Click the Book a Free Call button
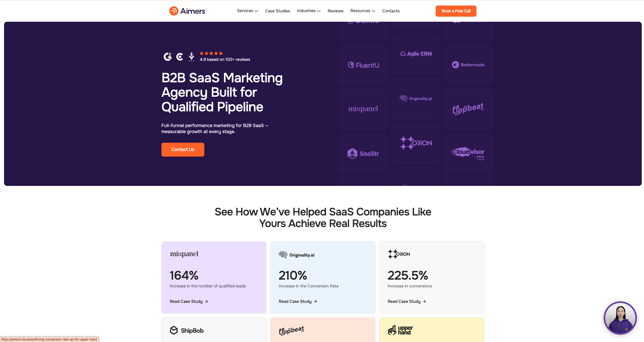 pos(456,11)
